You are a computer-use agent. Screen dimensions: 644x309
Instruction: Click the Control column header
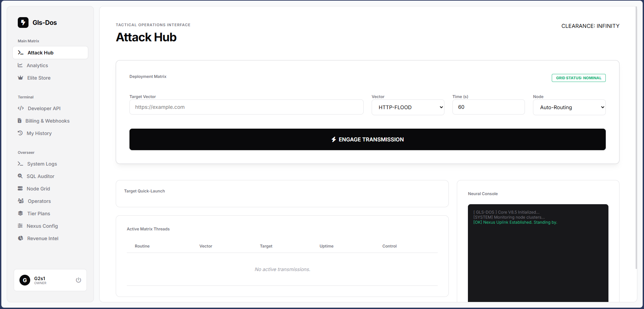pyautogui.click(x=389, y=246)
